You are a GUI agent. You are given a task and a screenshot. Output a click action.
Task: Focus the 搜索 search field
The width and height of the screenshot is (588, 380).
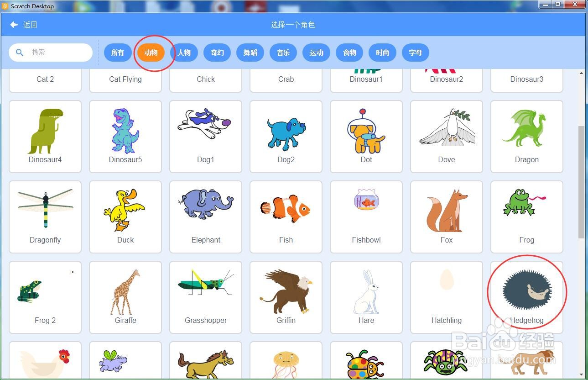[51, 53]
